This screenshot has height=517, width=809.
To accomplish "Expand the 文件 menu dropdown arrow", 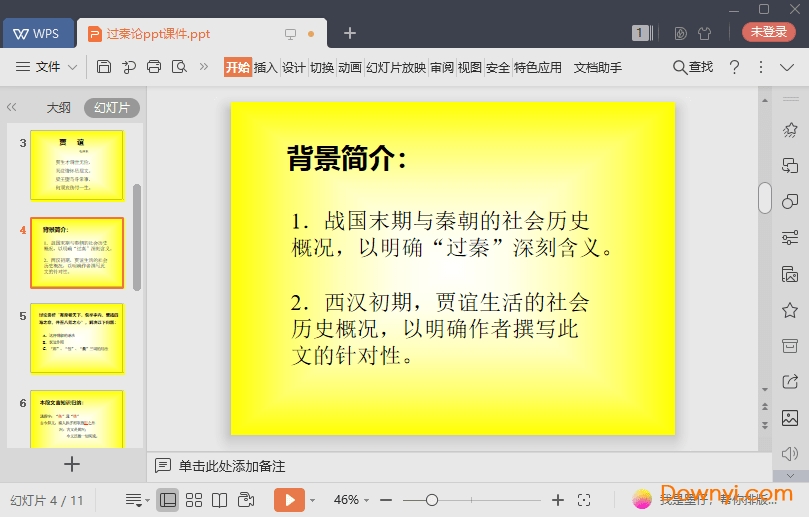I will coord(73,67).
